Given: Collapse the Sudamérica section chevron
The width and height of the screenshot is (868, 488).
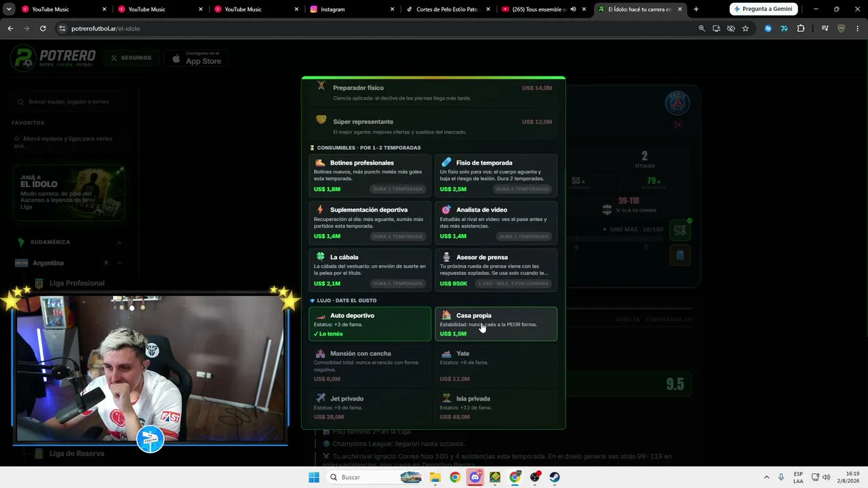Looking at the screenshot, I should [x=119, y=242].
